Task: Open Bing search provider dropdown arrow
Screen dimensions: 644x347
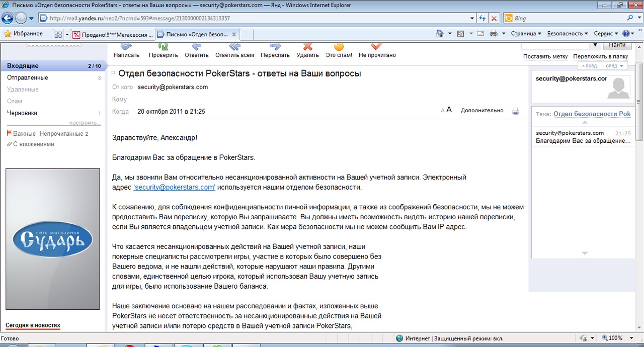Action: [x=639, y=18]
